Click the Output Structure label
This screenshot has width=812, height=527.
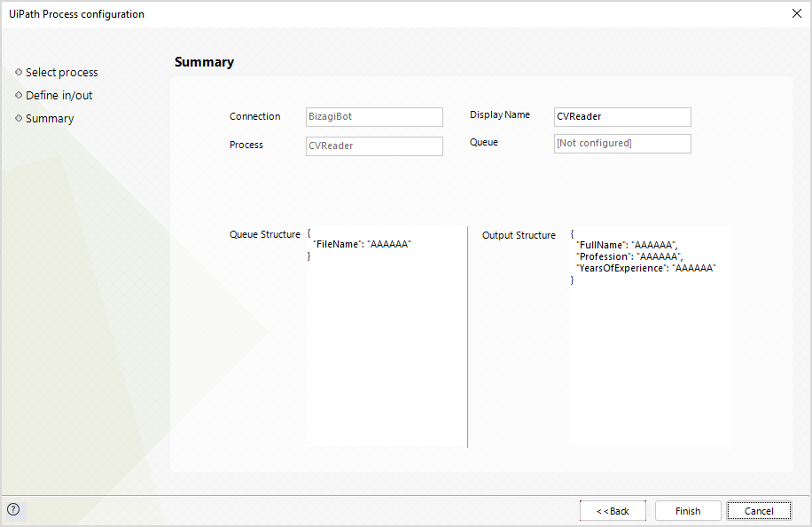[x=519, y=235]
